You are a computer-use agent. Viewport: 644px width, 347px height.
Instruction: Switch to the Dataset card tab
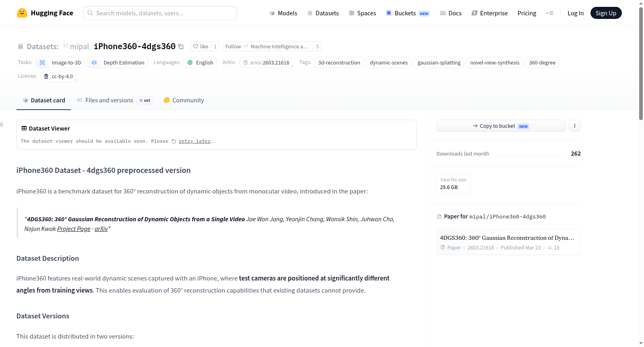(x=44, y=100)
